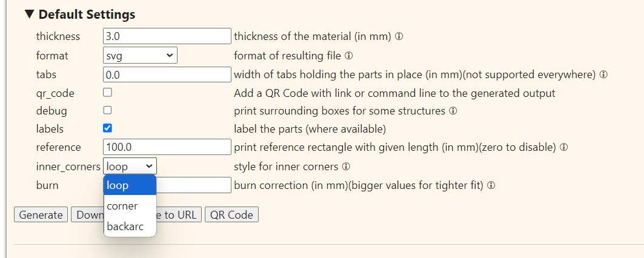Click info icon next to thickness description
The image size is (644, 258).
399,36
